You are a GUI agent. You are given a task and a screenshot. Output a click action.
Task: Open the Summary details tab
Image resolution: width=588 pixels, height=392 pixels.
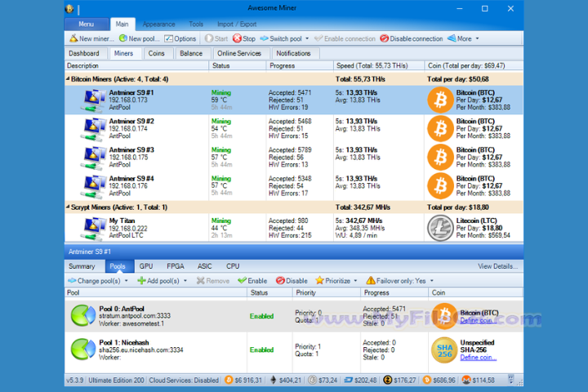[x=82, y=266]
